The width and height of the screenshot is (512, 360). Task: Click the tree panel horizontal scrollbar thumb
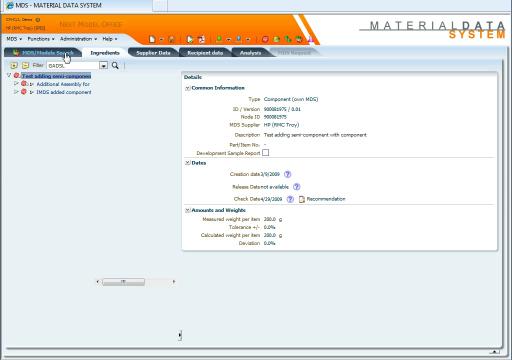click(x=123, y=282)
